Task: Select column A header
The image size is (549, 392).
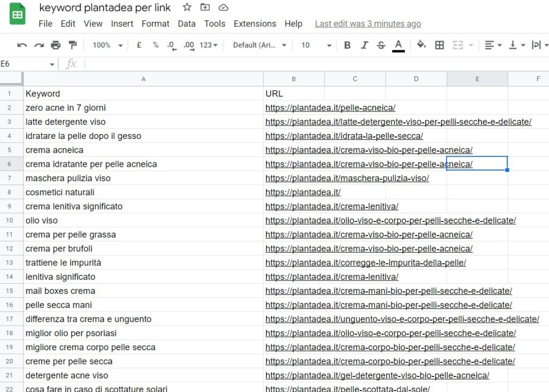Action: pyautogui.click(x=143, y=79)
